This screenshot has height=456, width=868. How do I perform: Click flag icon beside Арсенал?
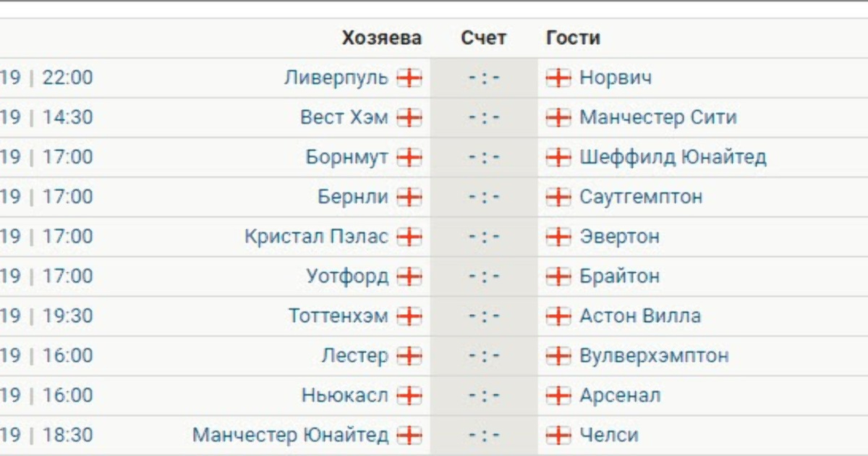point(558,396)
